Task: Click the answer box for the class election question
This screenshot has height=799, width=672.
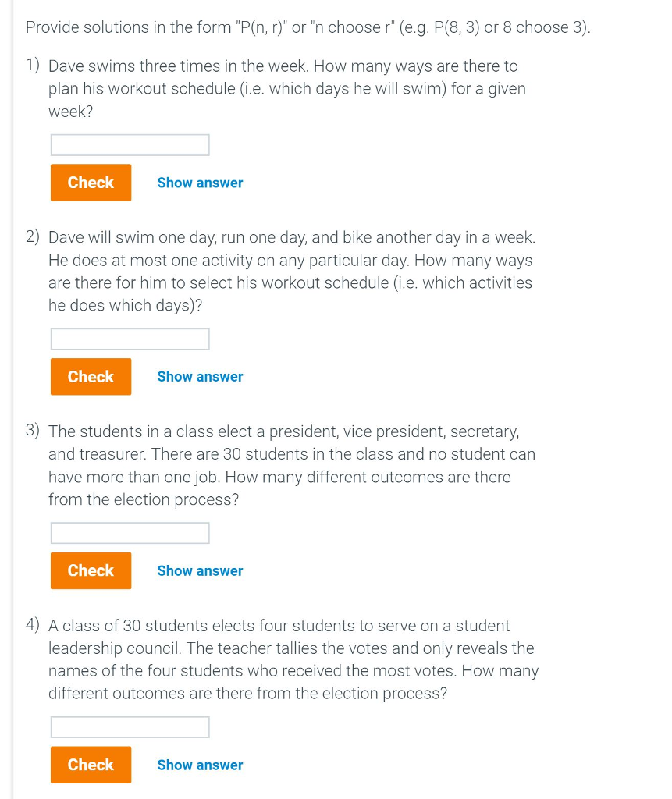Action: click(x=130, y=533)
